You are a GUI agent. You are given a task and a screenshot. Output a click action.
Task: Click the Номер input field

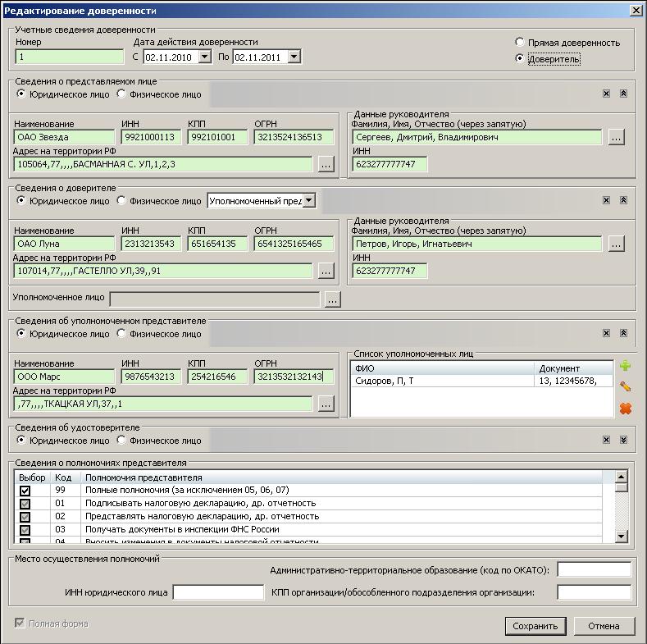pyautogui.click(x=70, y=57)
